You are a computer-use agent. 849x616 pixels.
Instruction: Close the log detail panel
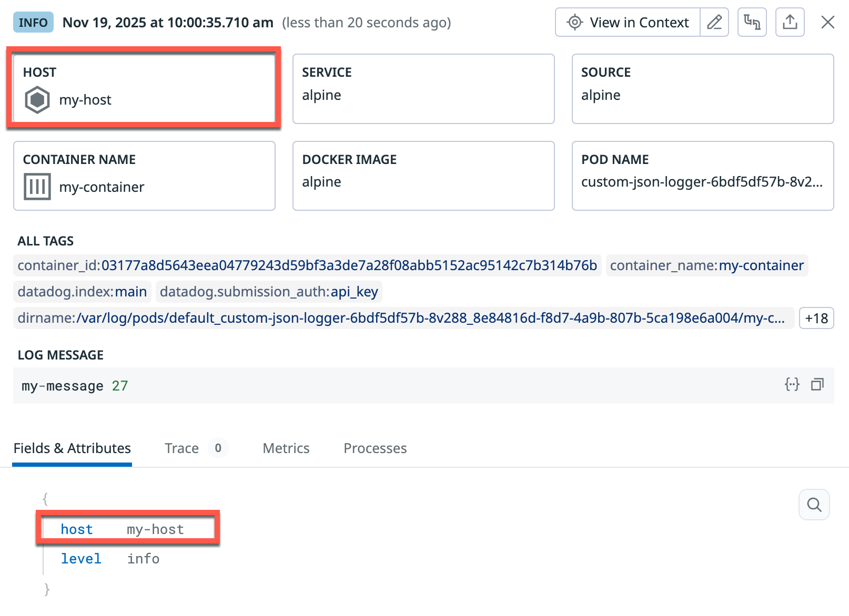click(x=827, y=23)
